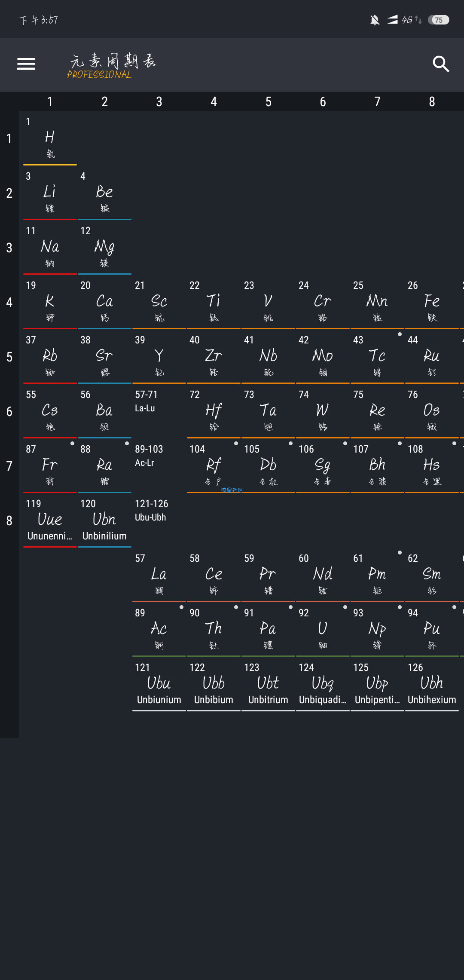Tap the search magnifier icon
Viewport: 464px width, 980px height.
(441, 64)
